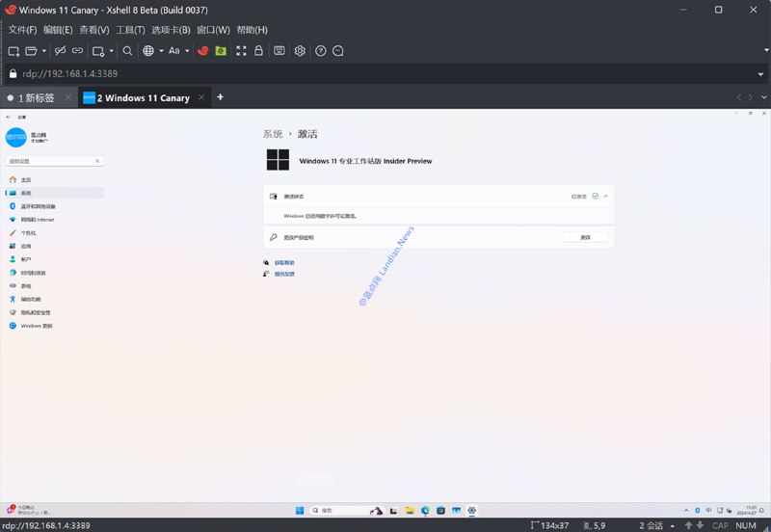Open Network and Internet in Settings sidebar

point(54,220)
